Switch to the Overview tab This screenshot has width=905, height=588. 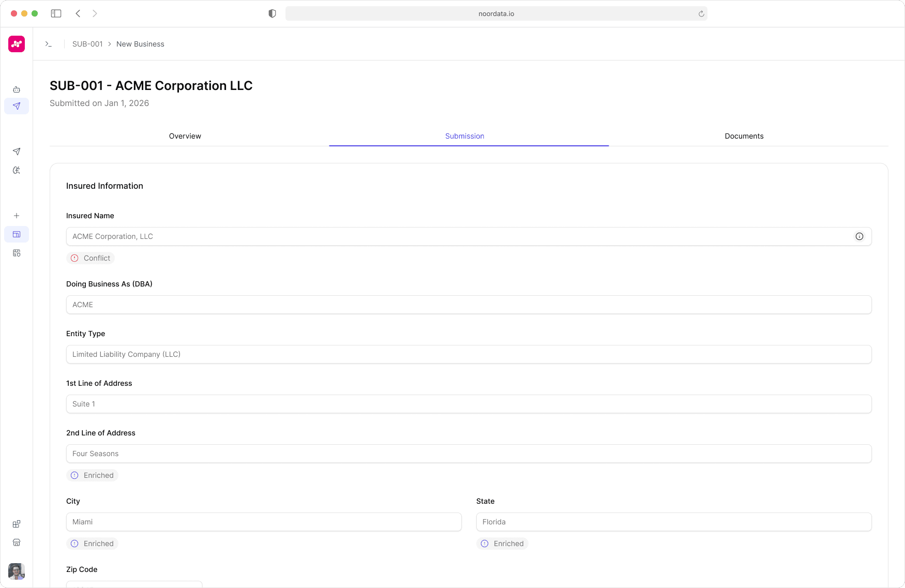185,136
